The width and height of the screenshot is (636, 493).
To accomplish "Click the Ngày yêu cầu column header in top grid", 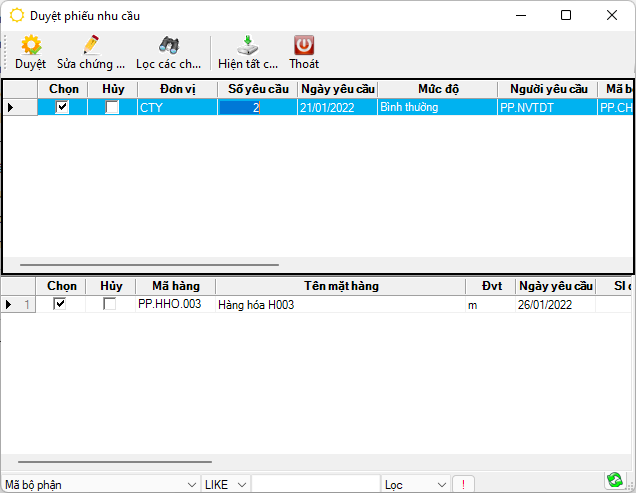I will [337, 89].
